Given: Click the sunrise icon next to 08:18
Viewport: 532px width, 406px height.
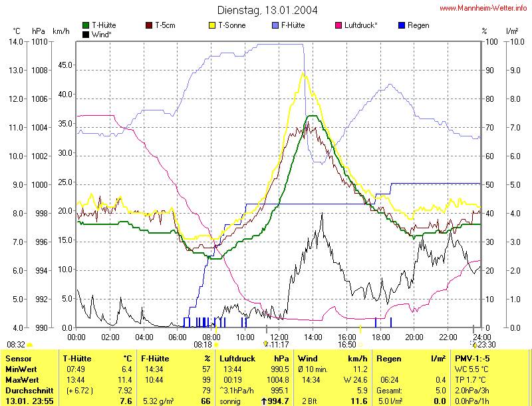Looking at the screenshot, I should (x=215, y=345).
